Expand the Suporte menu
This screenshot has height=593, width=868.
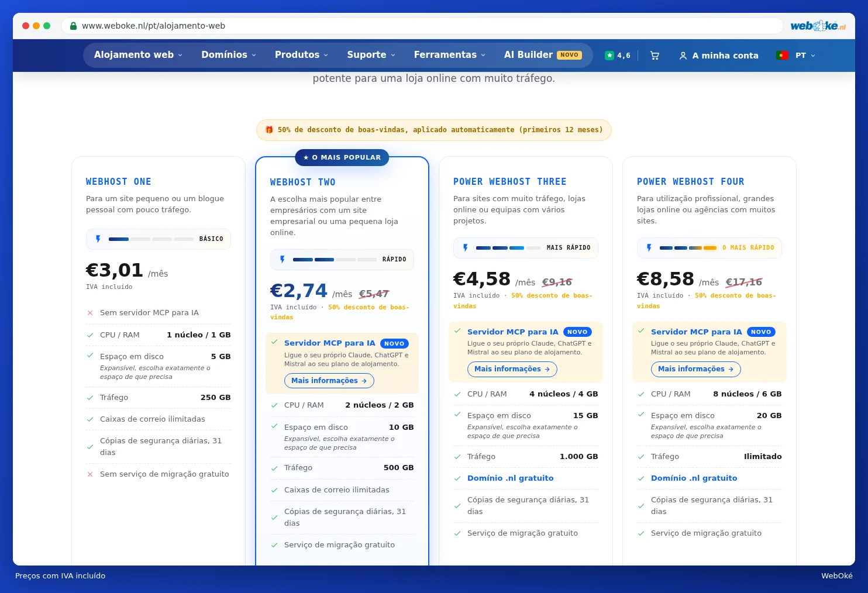[371, 55]
